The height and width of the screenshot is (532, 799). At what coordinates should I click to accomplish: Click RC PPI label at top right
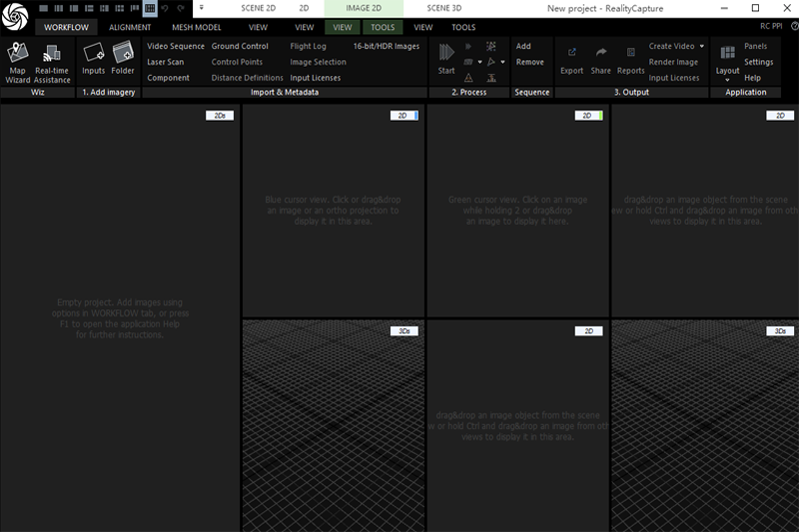(771, 26)
